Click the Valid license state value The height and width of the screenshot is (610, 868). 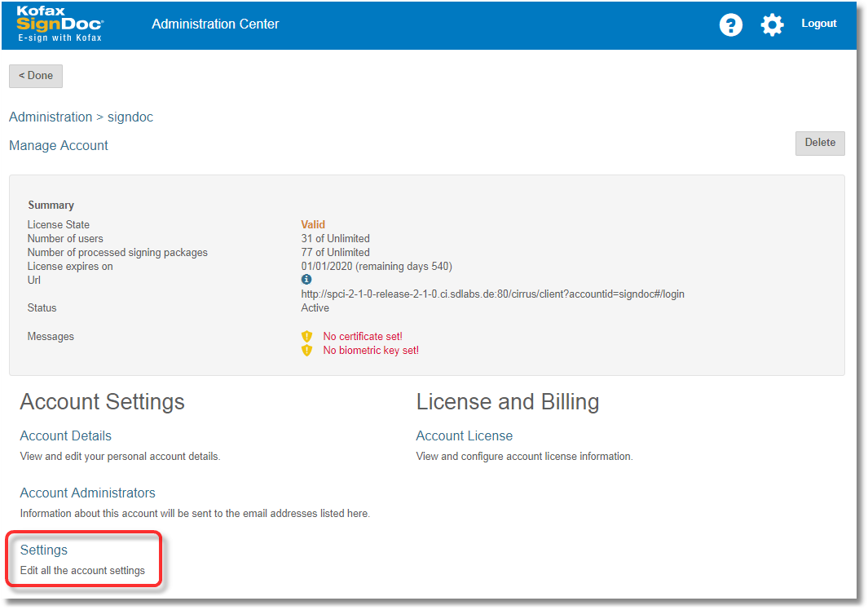tap(313, 225)
